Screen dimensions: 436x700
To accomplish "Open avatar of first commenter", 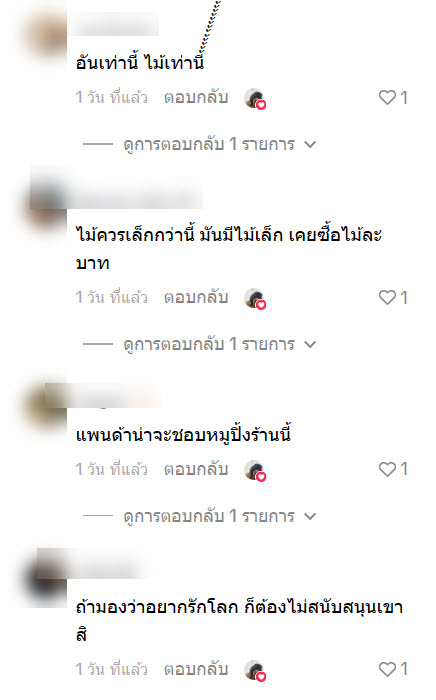I will (46, 33).
